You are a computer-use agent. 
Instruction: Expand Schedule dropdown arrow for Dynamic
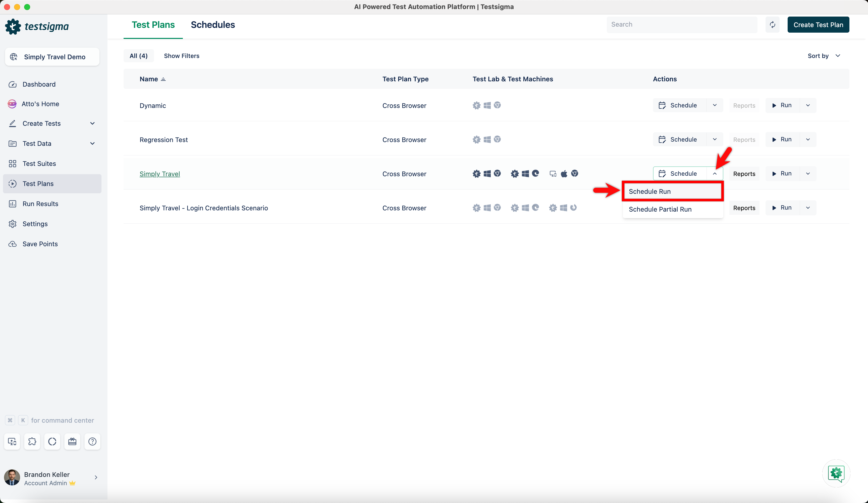pos(715,105)
